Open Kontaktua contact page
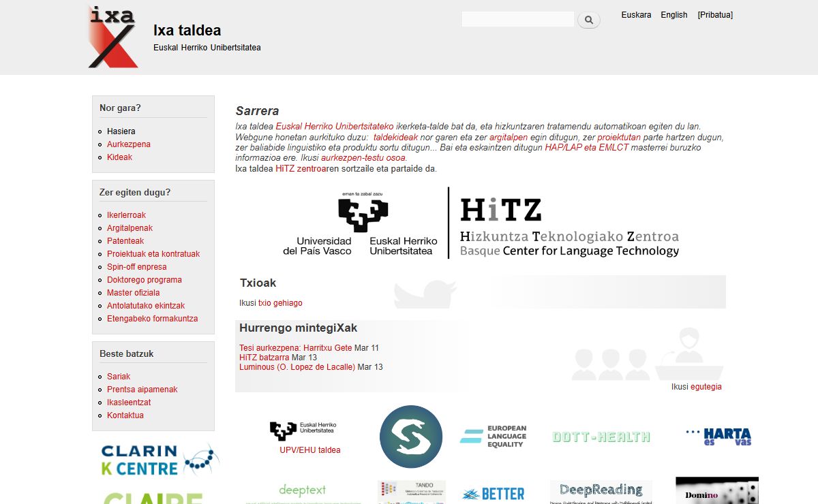 (x=125, y=415)
